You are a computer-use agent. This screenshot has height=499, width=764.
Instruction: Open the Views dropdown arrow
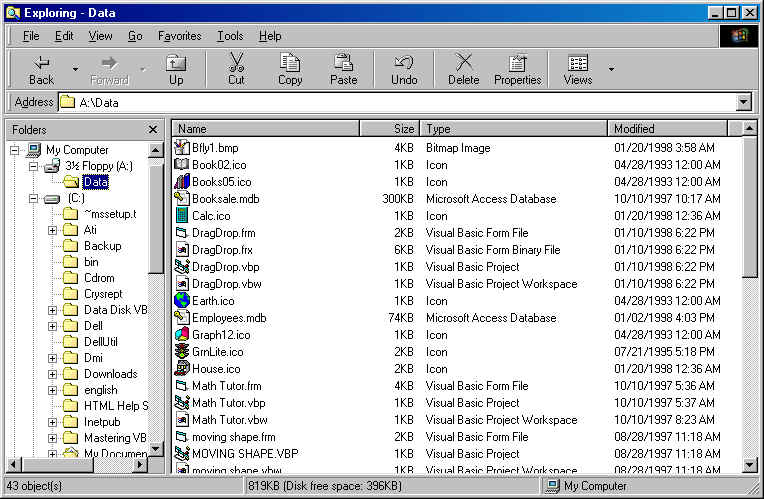(611, 69)
